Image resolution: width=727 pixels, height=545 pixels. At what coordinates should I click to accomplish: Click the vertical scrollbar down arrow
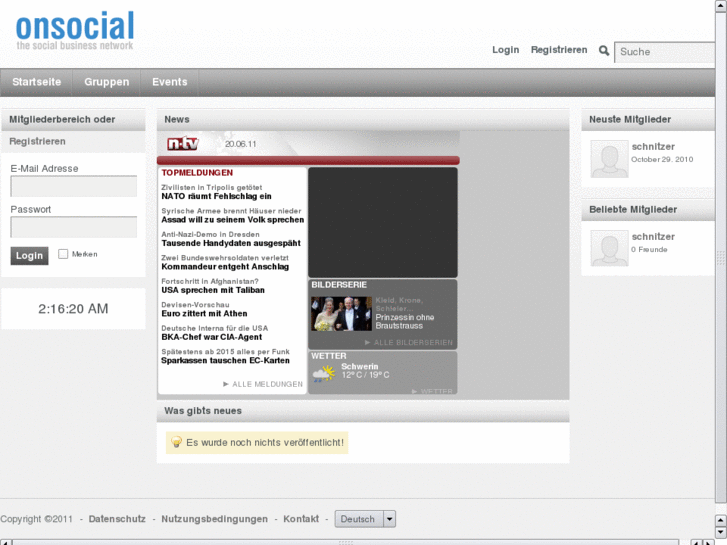pos(721,532)
